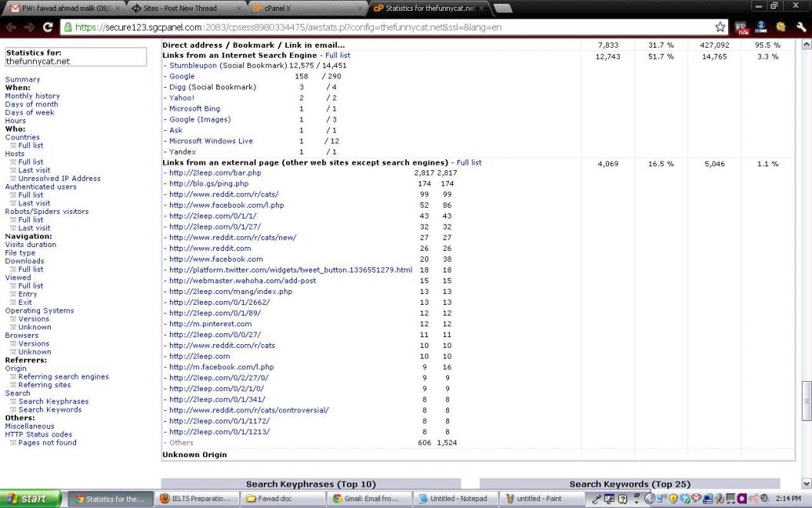This screenshot has height=508, width=812.
Task: Click the vertical scrollbar thumb
Action: click(806, 401)
